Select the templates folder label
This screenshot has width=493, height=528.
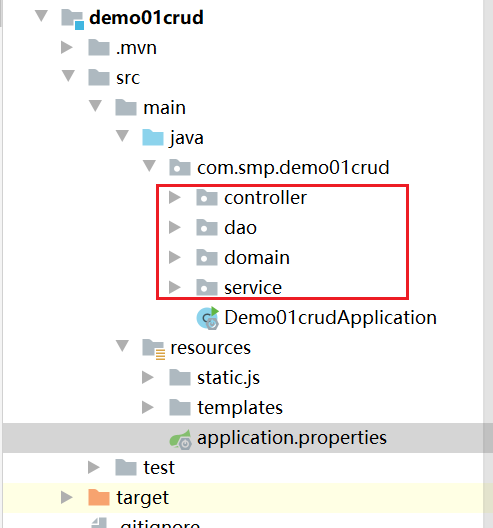tap(240, 408)
